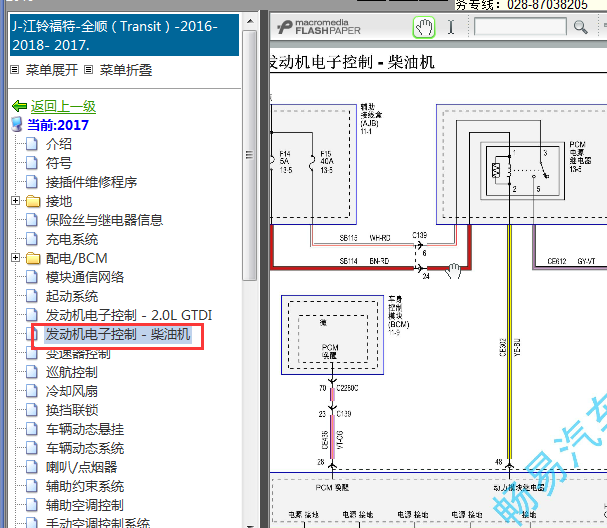
Task: Open the 介绍 page
Action: pos(59,144)
